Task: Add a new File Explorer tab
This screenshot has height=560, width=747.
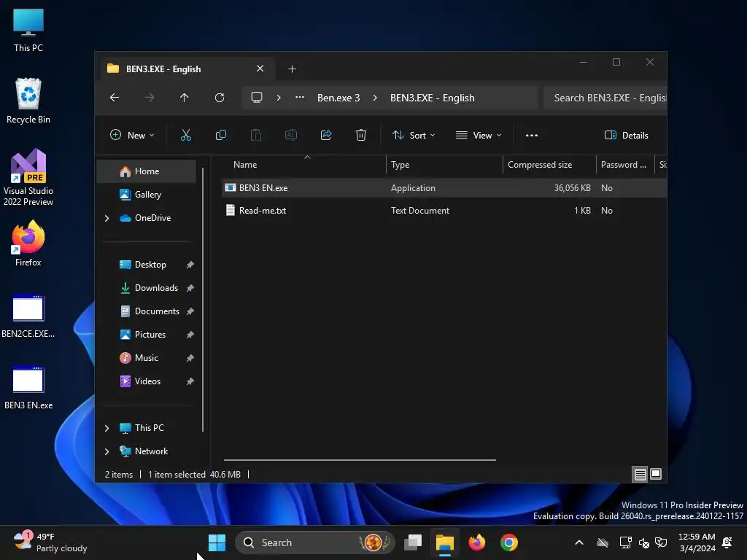Action: 292,69
